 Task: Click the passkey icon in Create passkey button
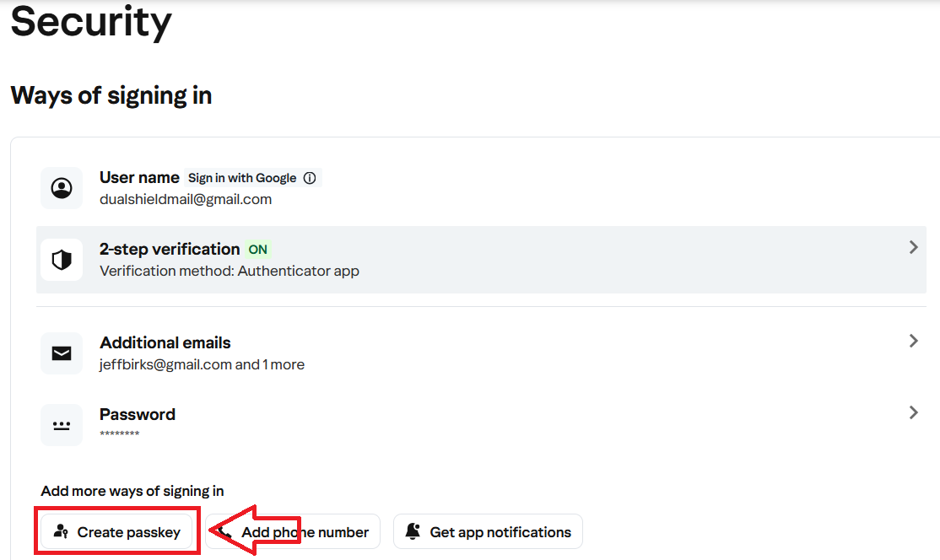pyautogui.click(x=61, y=532)
